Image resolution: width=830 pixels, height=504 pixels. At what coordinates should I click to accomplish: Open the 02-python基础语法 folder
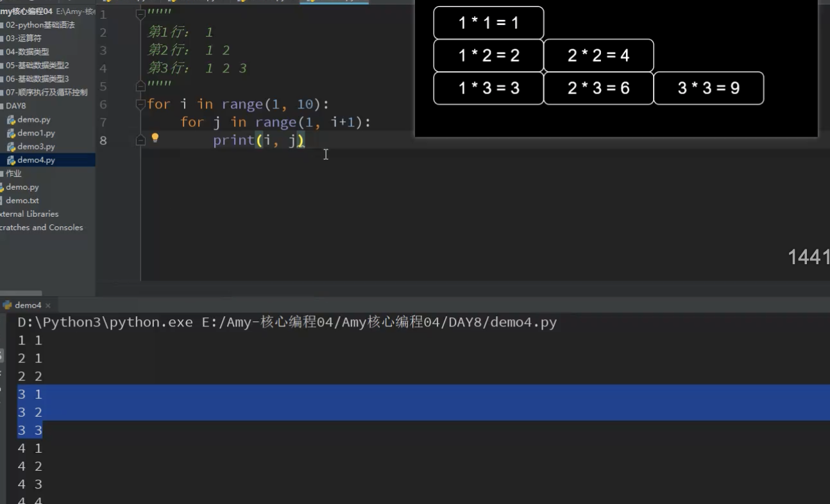pos(40,25)
